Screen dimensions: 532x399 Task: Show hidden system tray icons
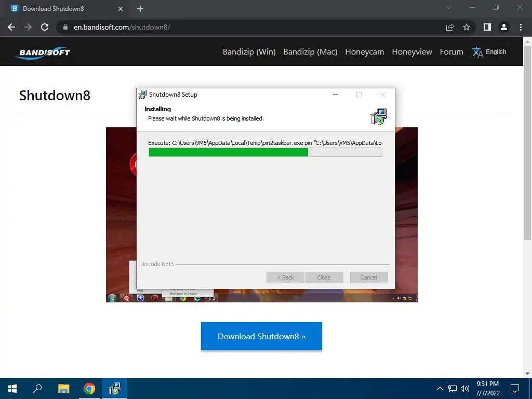click(x=440, y=389)
